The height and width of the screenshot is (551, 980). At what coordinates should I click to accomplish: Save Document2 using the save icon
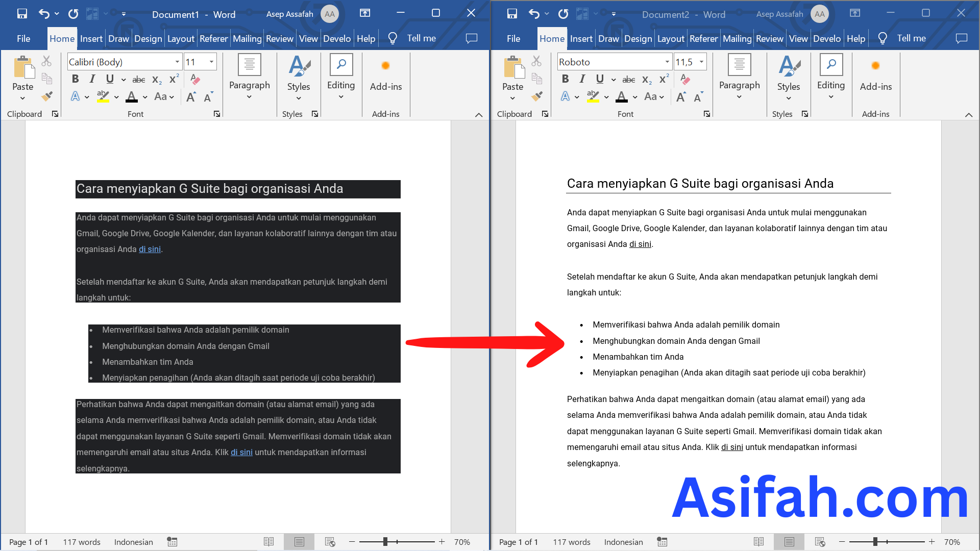[512, 14]
